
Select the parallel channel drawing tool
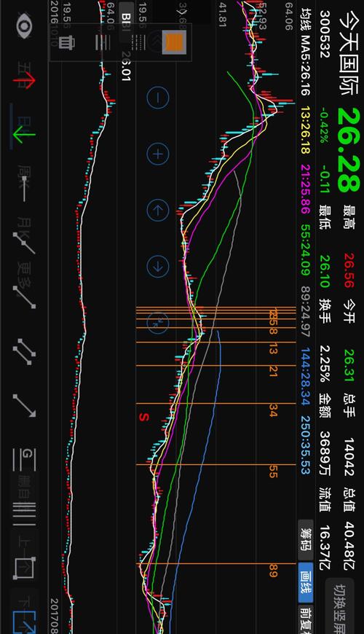(24, 352)
